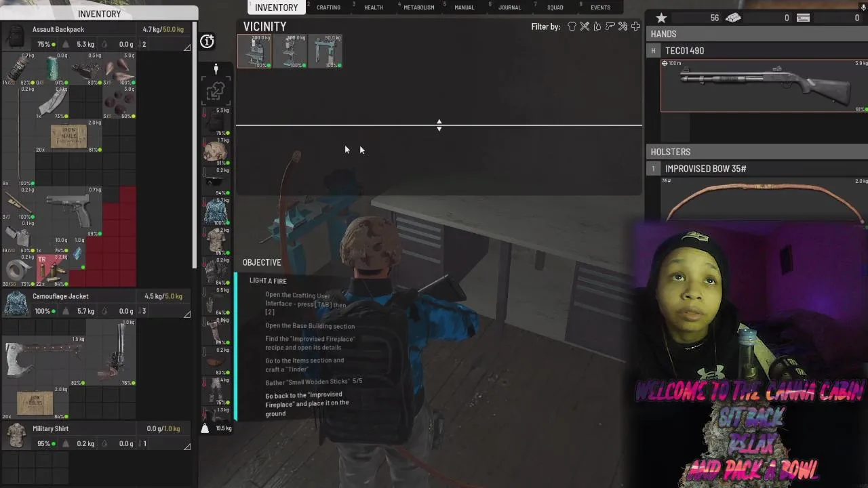Select the 50 kg vise stand in Vicinity
The height and width of the screenshot is (488, 868).
pos(325,52)
